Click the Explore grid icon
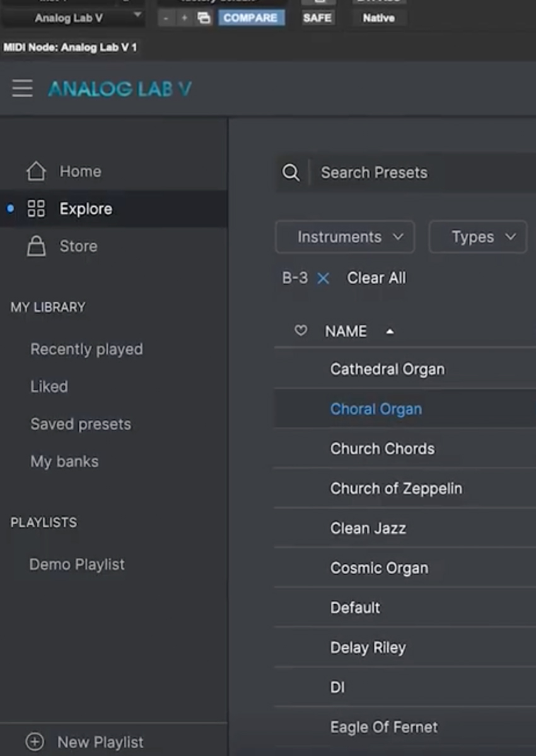Viewport: 536px width, 756px height. pos(36,209)
